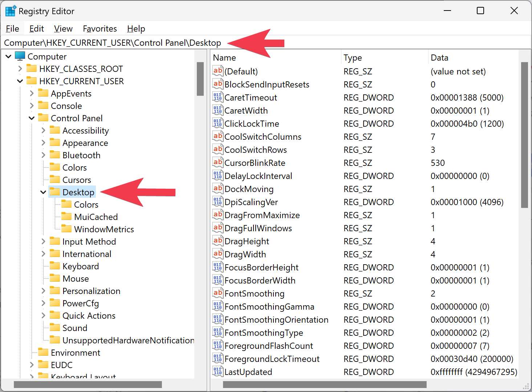The image size is (532, 392).
Task: Select the Colors key under Desktop
Action: pyautogui.click(x=86, y=205)
